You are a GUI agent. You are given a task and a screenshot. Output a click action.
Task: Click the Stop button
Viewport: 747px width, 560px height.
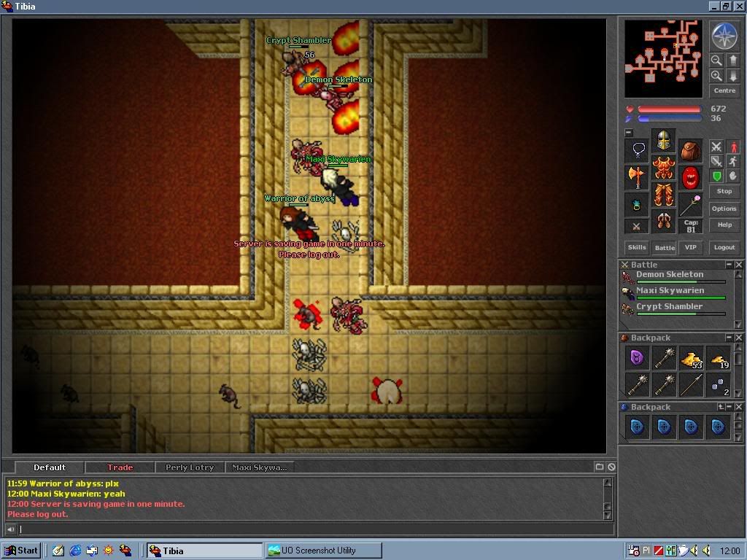click(724, 191)
